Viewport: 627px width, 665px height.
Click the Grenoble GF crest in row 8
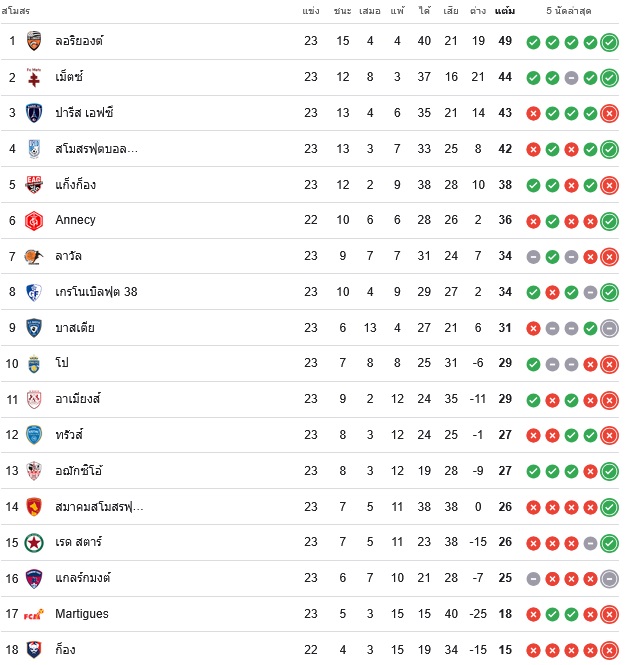(x=34, y=293)
